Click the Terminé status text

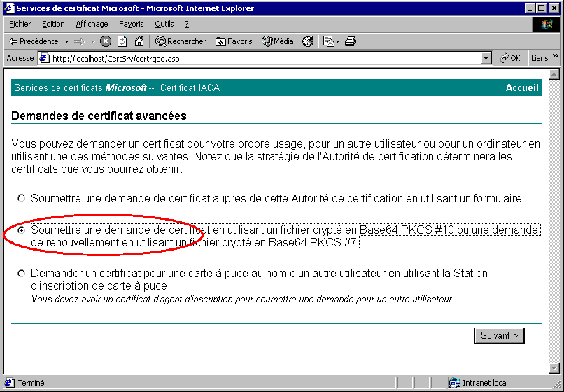click(31, 383)
